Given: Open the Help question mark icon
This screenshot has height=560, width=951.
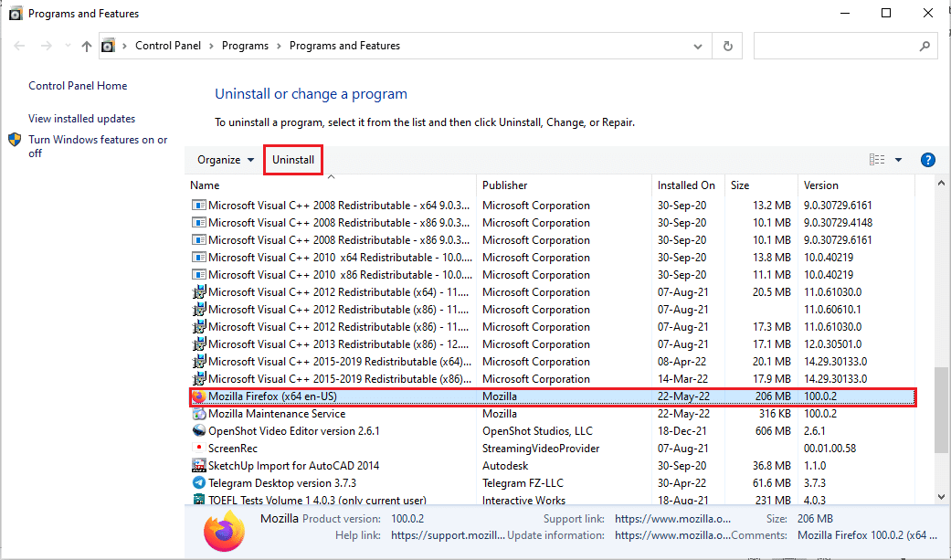Looking at the screenshot, I should [927, 160].
